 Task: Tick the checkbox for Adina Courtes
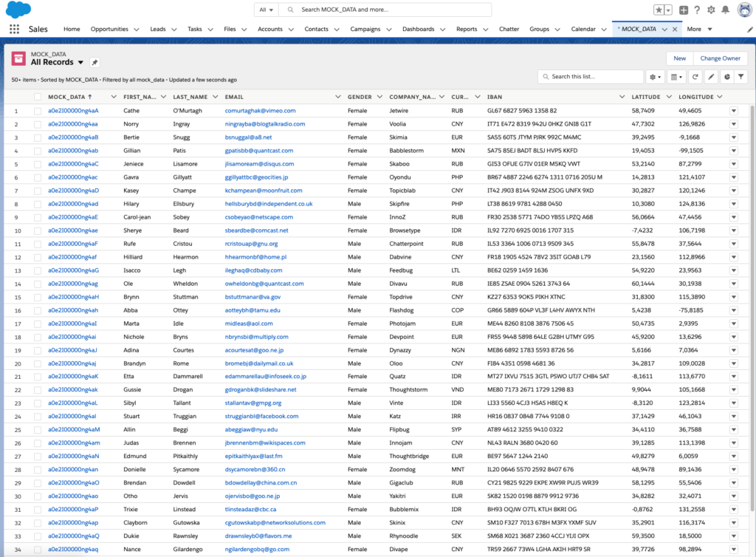point(38,351)
